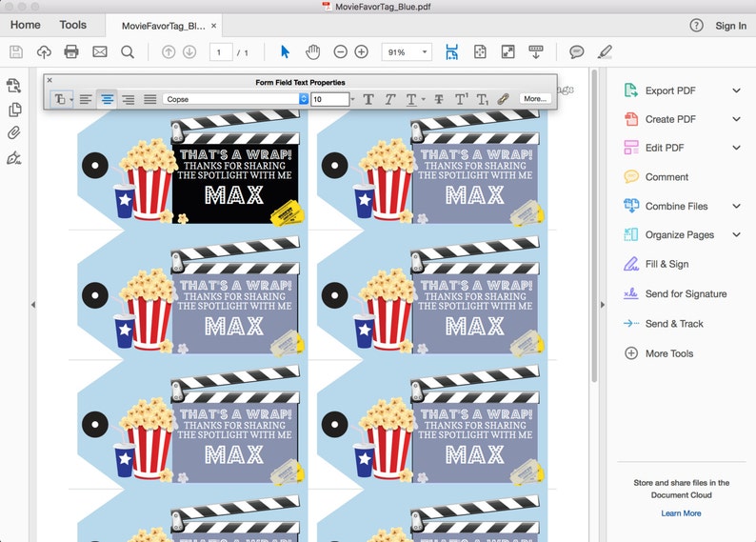756x542 pixels.
Task: Activate the Hand pan tool
Action: point(313,51)
